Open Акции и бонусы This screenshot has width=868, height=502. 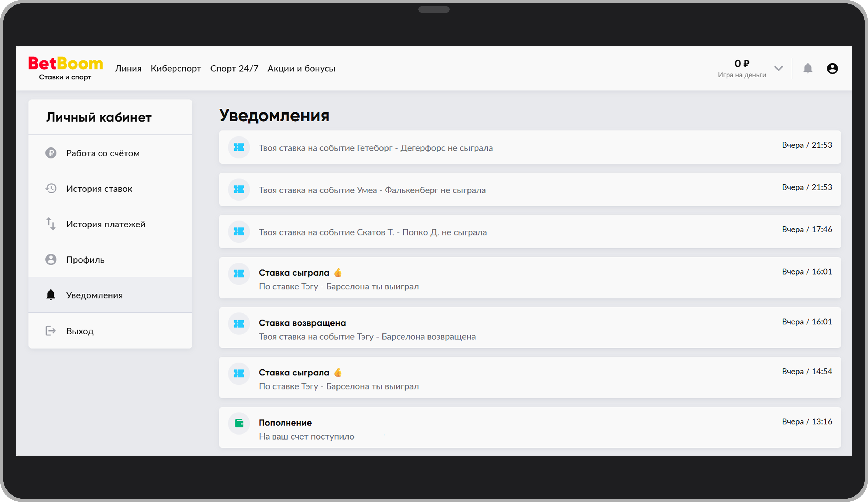point(301,68)
